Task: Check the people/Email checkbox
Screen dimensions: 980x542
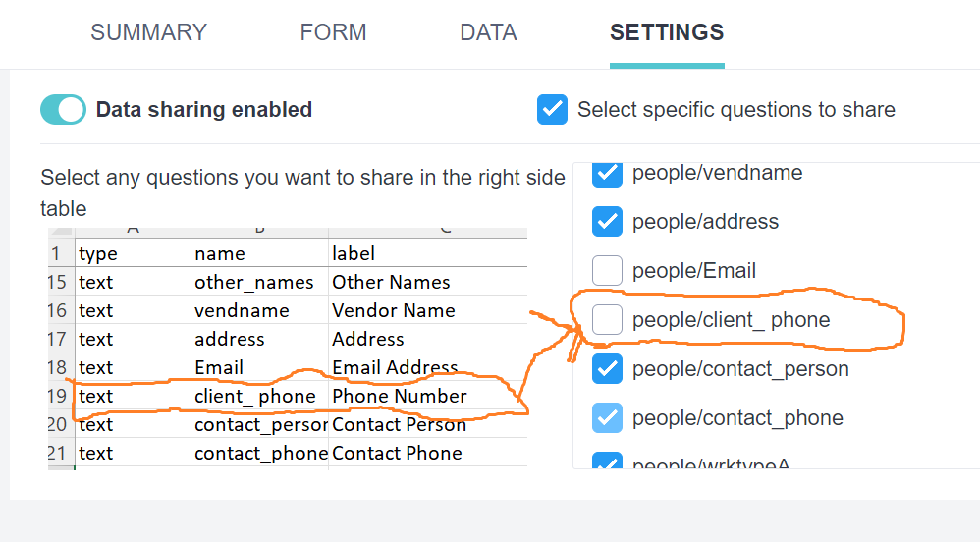Action: point(608,271)
